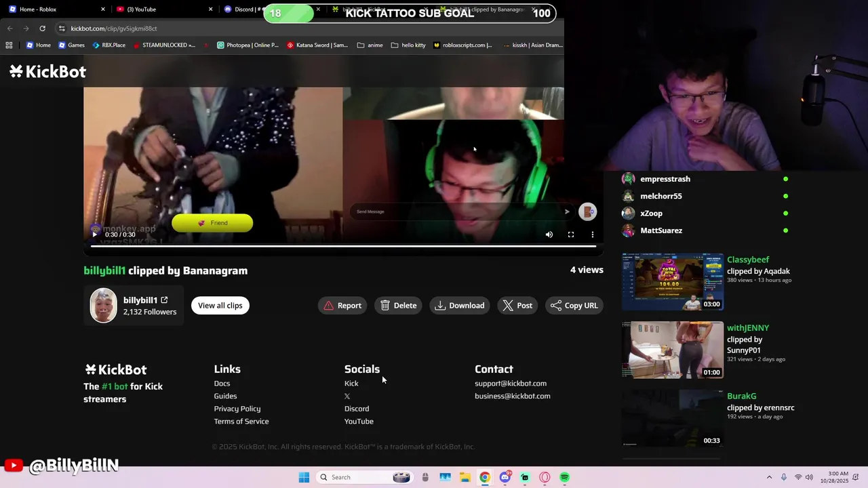Image resolution: width=868 pixels, height=488 pixels.
Task: Open File Explorer from taskbar
Action: point(465,477)
